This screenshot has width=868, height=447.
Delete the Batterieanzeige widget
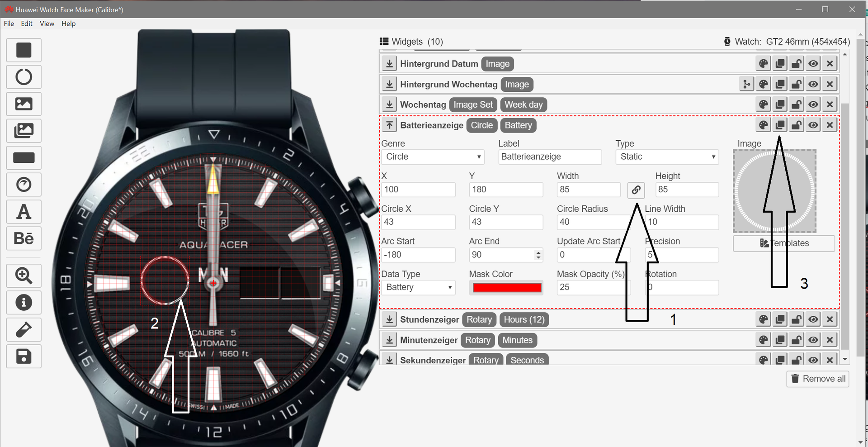pos(830,125)
